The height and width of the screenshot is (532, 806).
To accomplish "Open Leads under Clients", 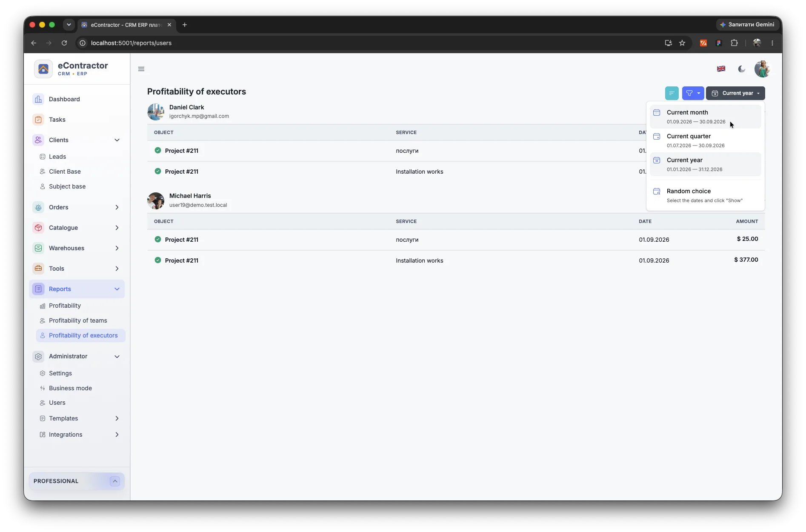I will coord(57,157).
